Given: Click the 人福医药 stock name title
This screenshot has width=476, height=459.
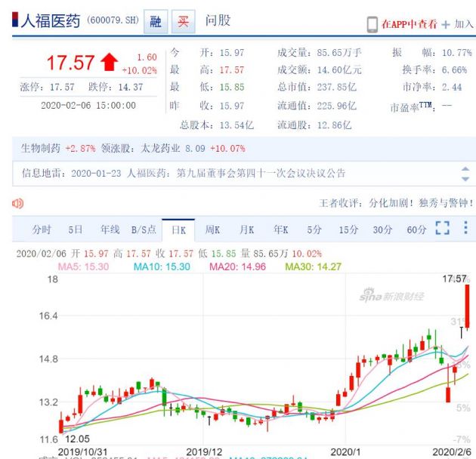Looking at the screenshot, I should point(51,21).
